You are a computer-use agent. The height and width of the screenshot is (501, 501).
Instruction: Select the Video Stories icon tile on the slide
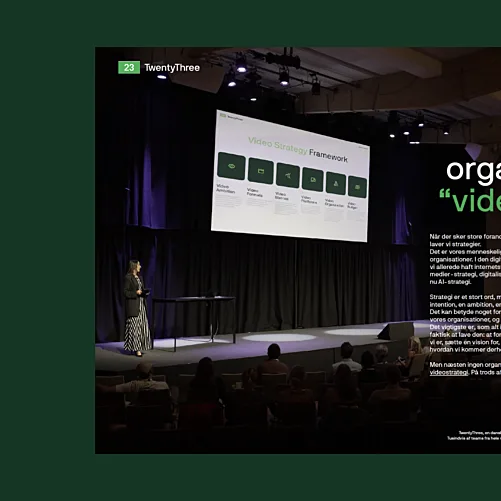coord(288,176)
